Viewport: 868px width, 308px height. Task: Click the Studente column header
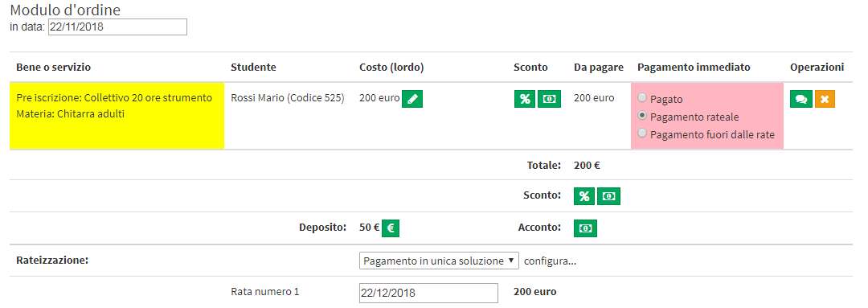tap(253, 68)
